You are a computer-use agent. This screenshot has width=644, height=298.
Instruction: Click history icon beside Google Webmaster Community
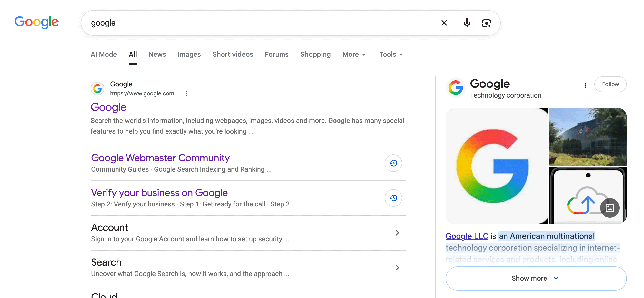(393, 163)
